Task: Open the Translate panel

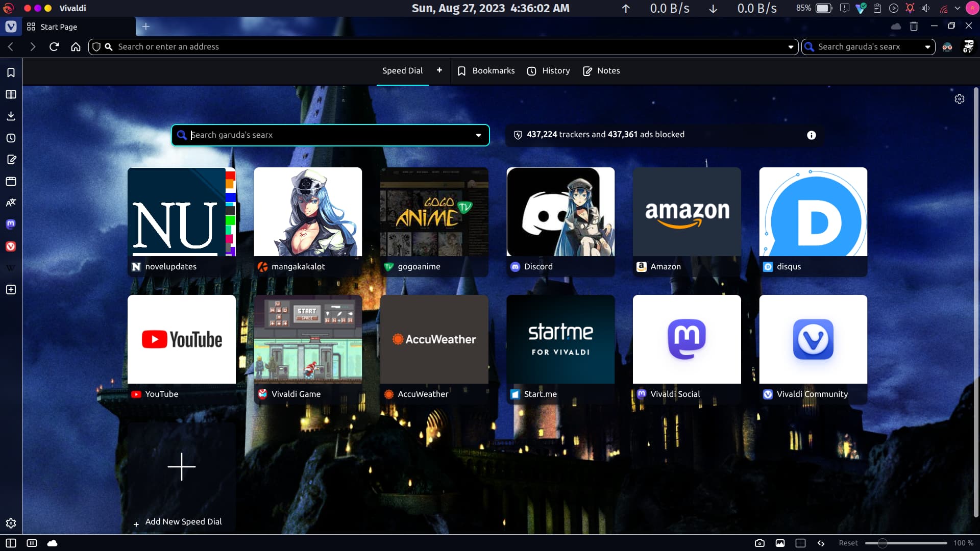Action: [11, 203]
